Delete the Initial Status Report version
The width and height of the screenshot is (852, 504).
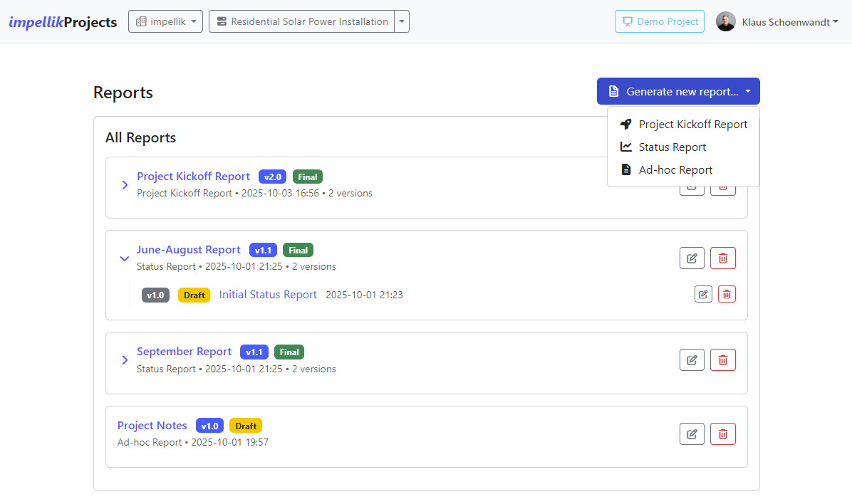727,295
